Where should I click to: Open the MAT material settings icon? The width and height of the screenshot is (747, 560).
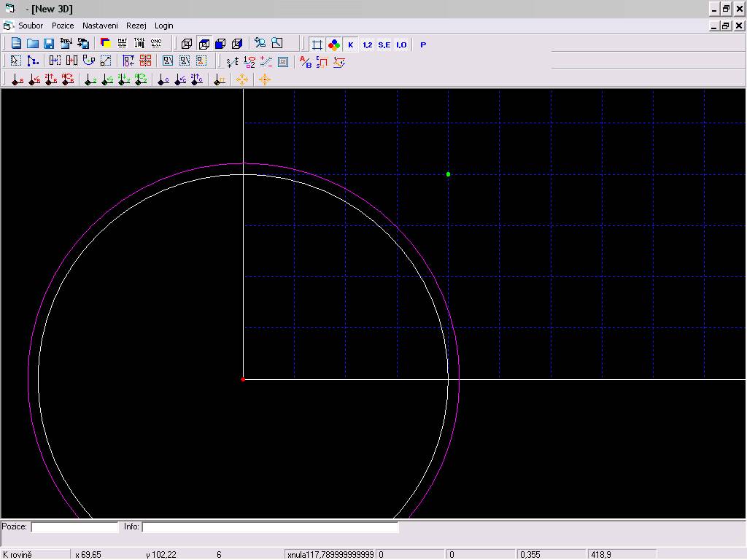pyautogui.click(x=123, y=44)
